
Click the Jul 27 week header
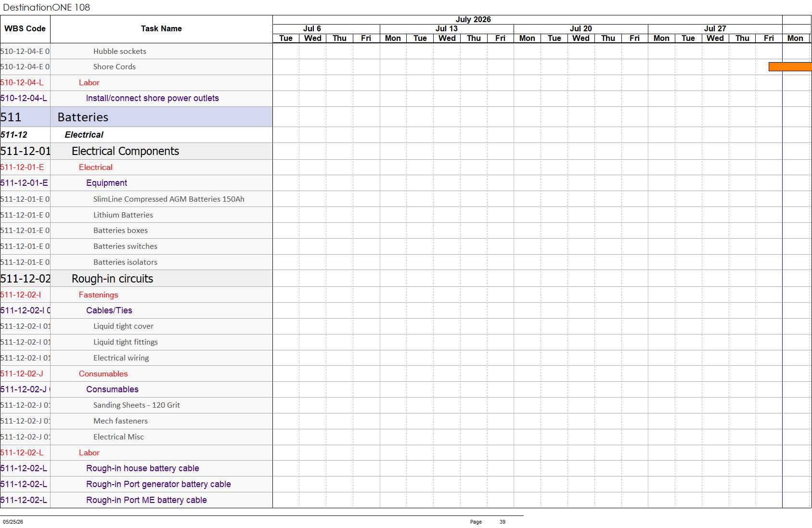[x=715, y=29]
